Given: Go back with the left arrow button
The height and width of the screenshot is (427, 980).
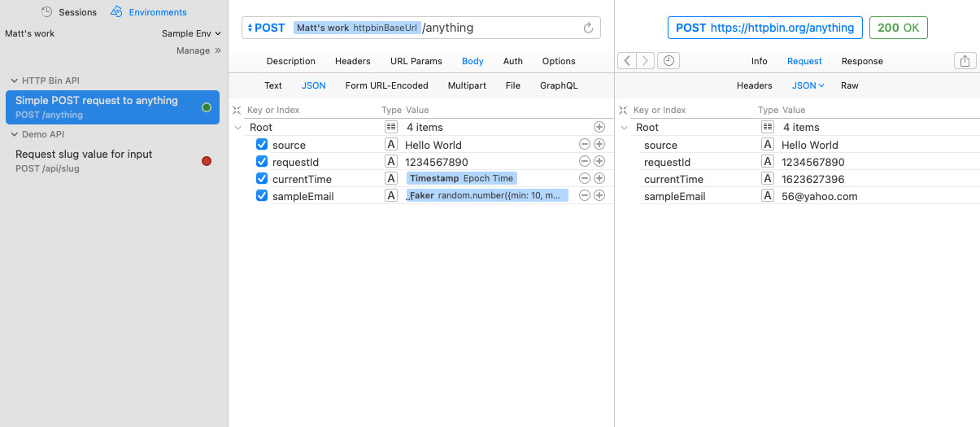Looking at the screenshot, I should point(627,61).
